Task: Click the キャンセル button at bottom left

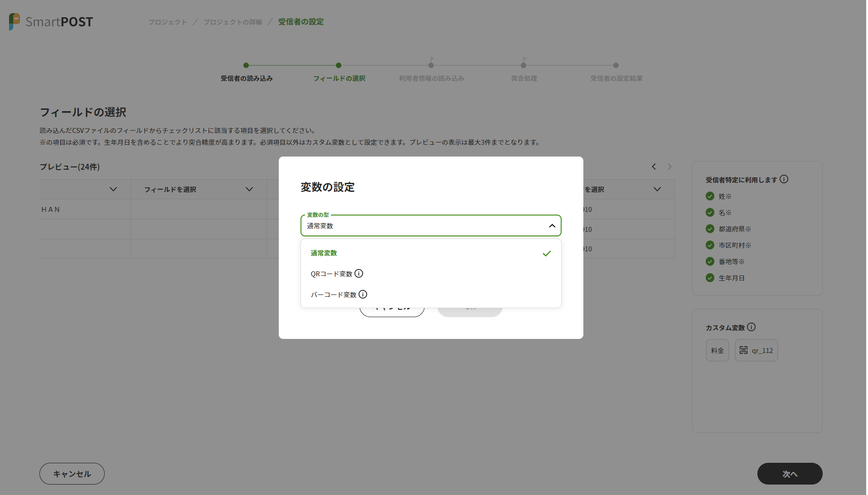Action: pyautogui.click(x=72, y=474)
